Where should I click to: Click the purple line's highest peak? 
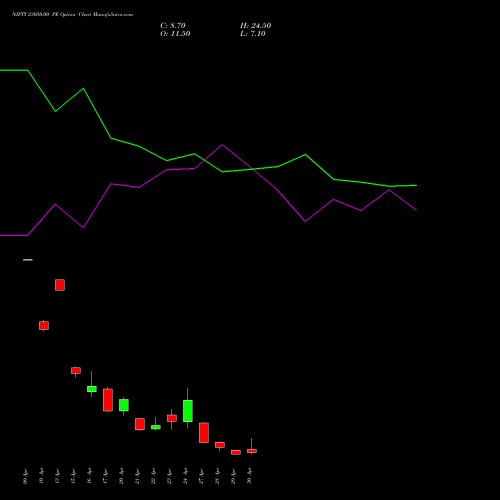pyautogui.click(x=222, y=145)
